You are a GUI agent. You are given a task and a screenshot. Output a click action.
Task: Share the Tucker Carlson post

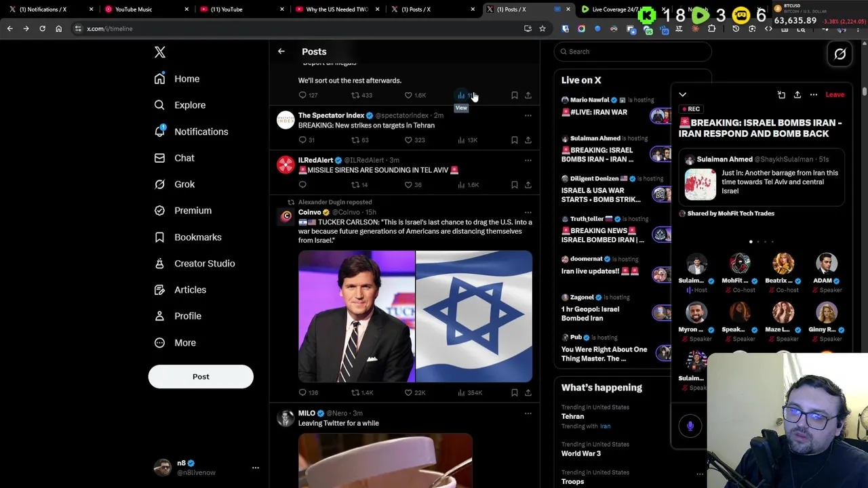coord(528,392)
